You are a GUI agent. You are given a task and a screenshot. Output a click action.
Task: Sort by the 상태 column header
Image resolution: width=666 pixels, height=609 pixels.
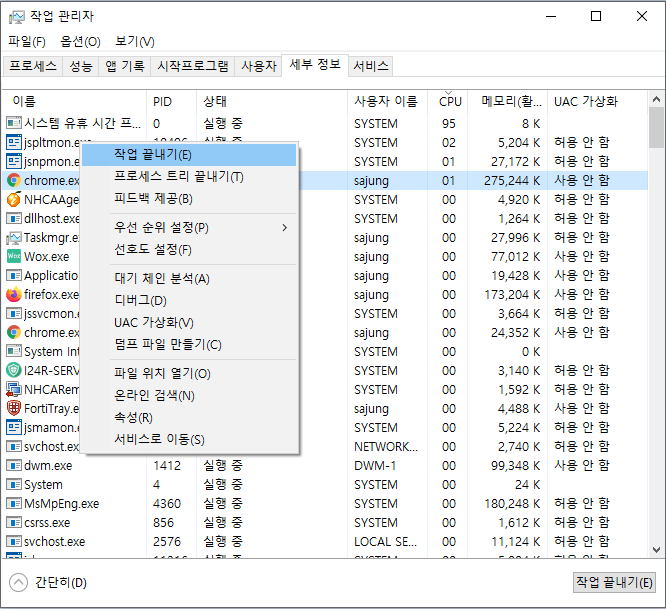(272, 102)
